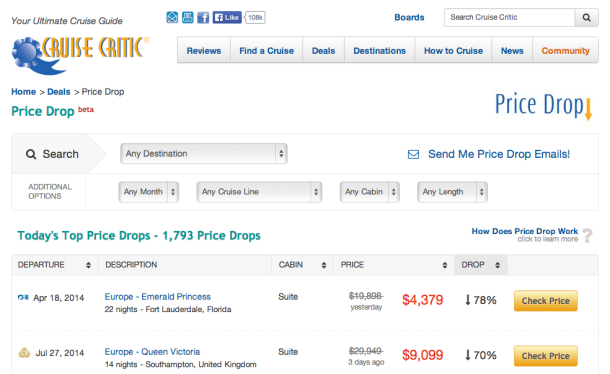610x374 pixels.
Task: Check Price for Queen Victoria cruise
Action: [545, 356]
